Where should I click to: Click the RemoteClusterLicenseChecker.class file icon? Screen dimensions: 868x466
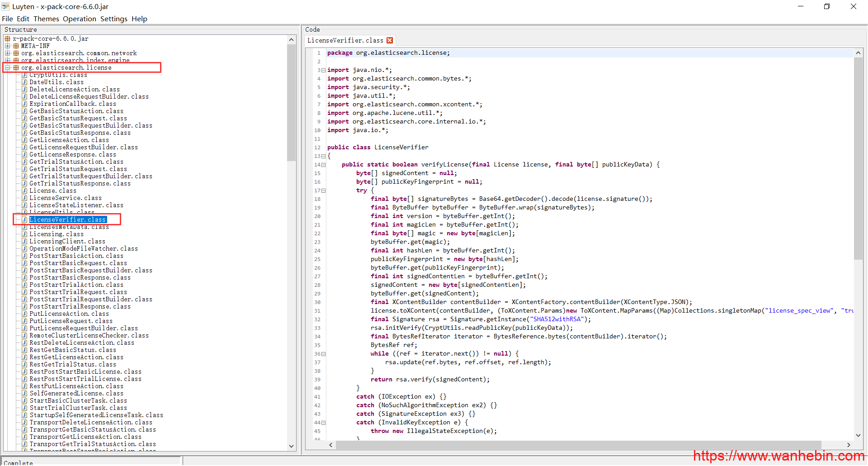[x=24, y=335]
